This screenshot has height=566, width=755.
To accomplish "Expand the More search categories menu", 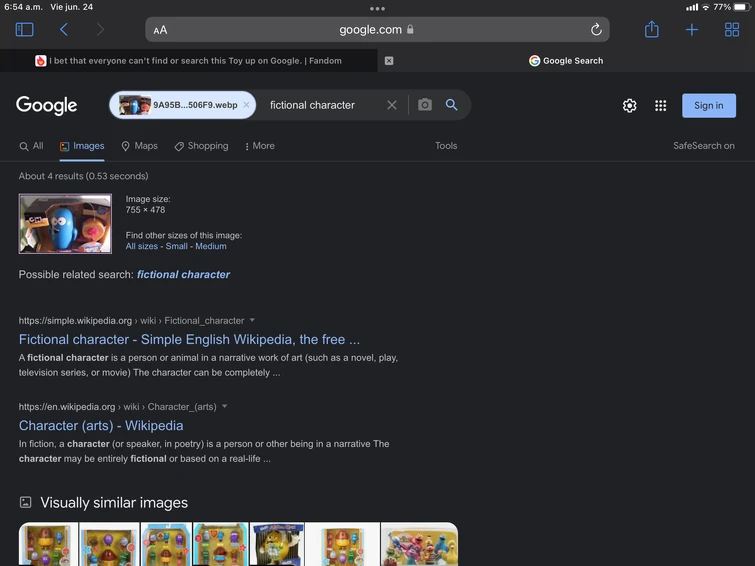I will point(260,146).
